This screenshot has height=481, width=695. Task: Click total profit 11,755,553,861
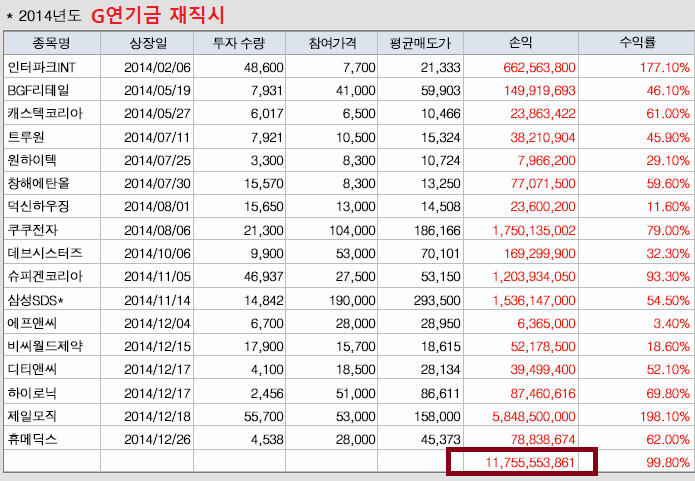click(x=530, y=462)
